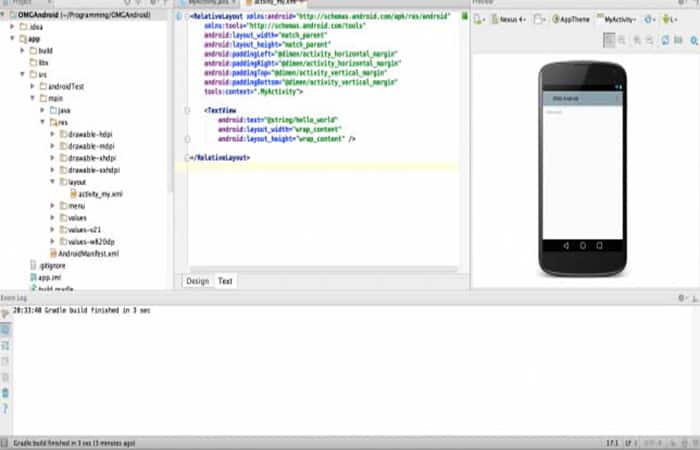The height and width of the screenshot is (450, 700).
Task: Select the .gitignore file
Action: click(48, 266)
